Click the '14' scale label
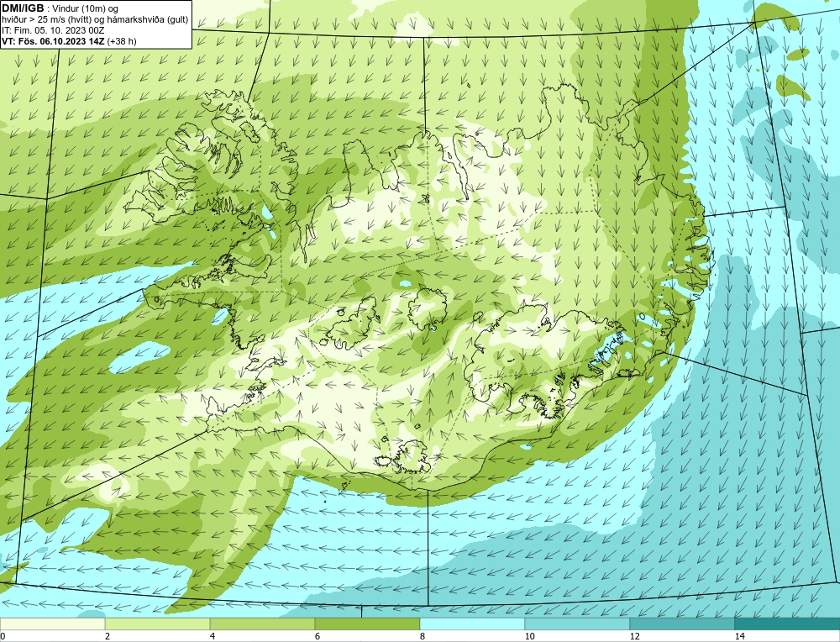The image size is (840, 642). 739,636
